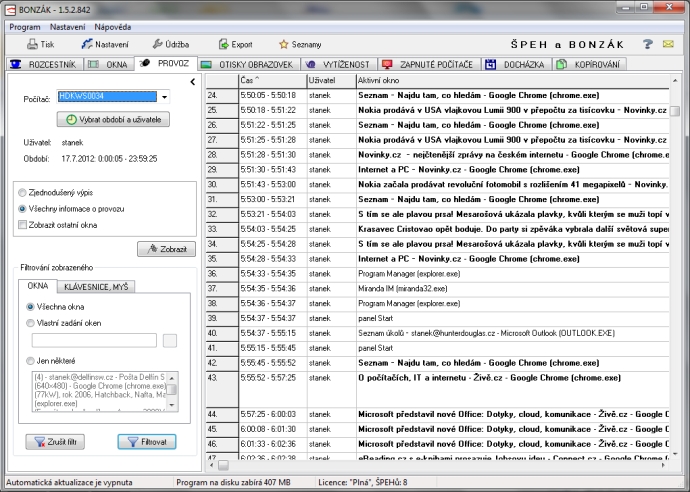Select row 30 'Nokia začala prodávat revoluční fotomobil'
The height and width of the screenshot is (492, 690).
point(437,184)
